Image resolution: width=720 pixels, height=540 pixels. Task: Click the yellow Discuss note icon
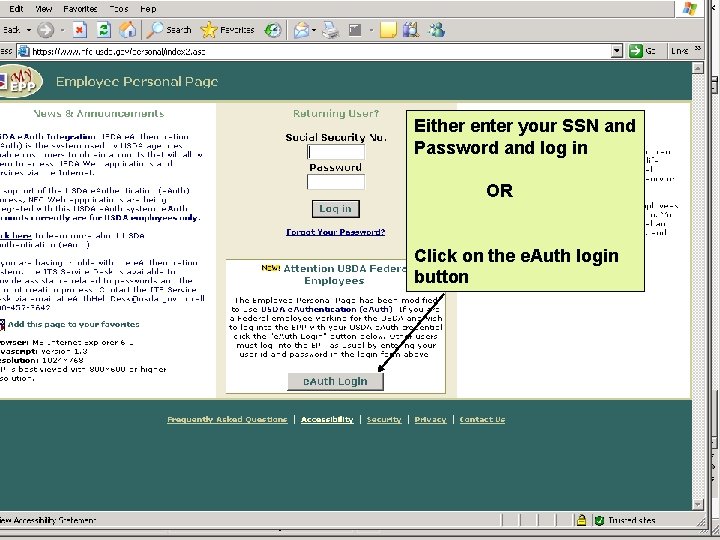[388, 31]
